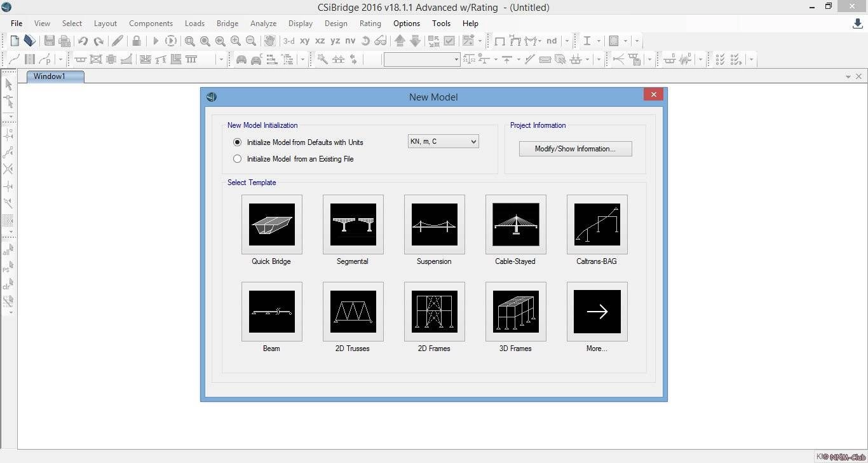Choose the 3D Frames template
Viewport: 868px width, 463px height.
[516, 312]
